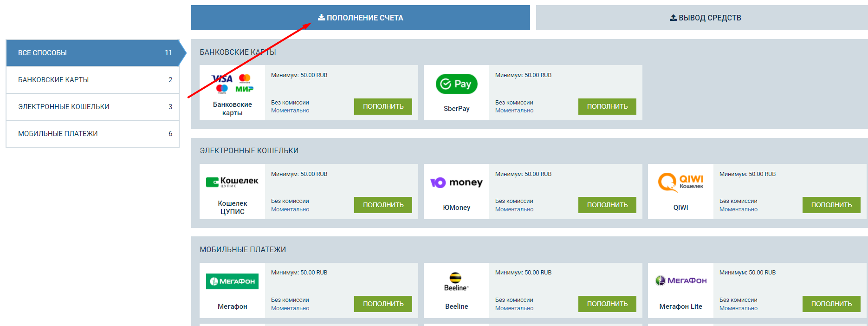This screenshot has width=868, height=326.
Task: Click the ЮMoney logo
Action: (x=456, y=183)
